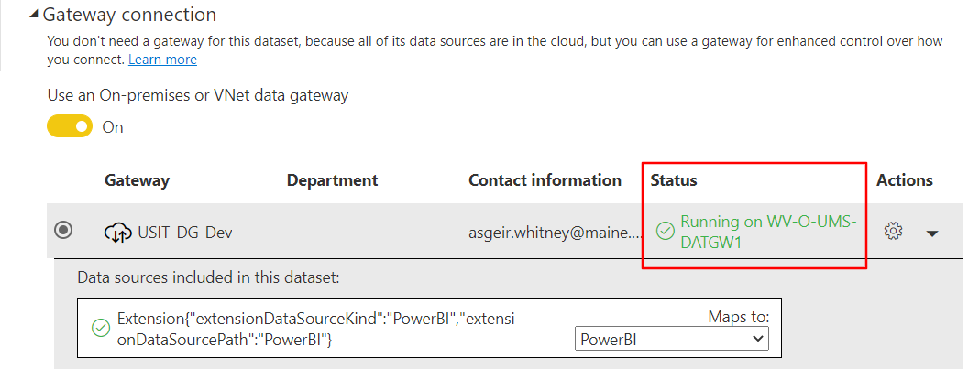Image resolution: width=980 pixels, height=380 pixels.
Task: Click the Gateway connection heading text
Action: [129, 15]
